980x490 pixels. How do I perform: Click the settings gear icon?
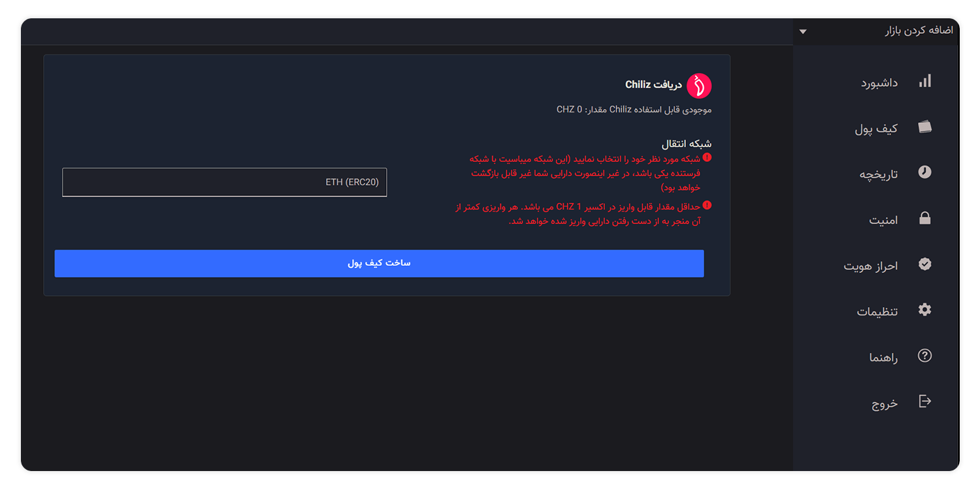924,310
